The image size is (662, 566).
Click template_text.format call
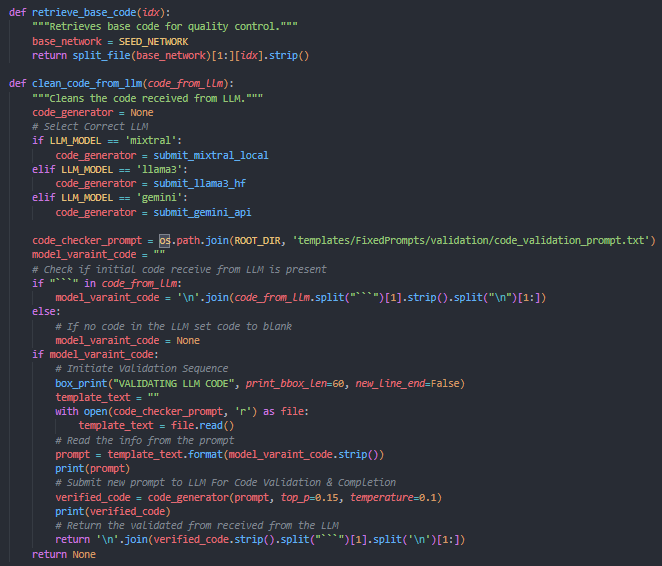click(x=165, y=455)
